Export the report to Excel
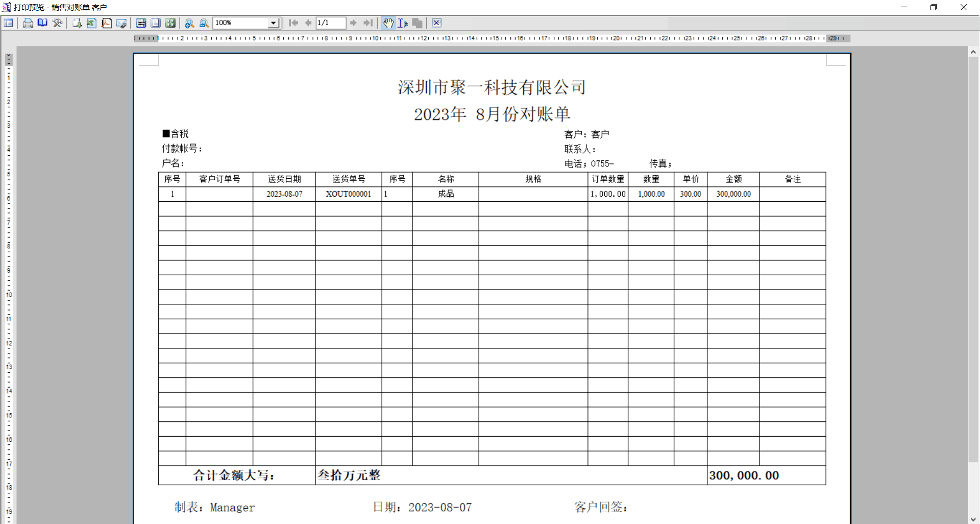 click(x=91, y=23)
